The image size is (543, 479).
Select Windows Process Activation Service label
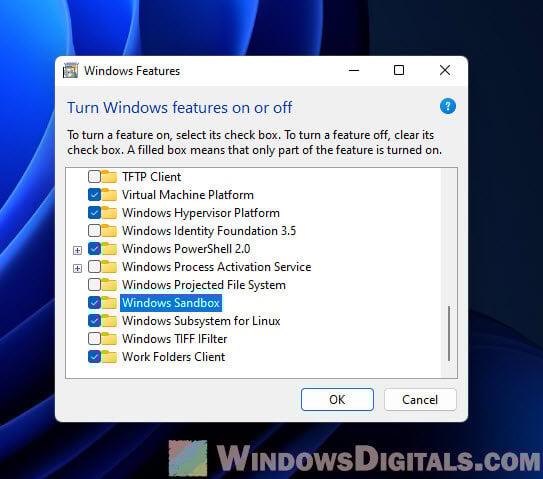pos(216,267)
